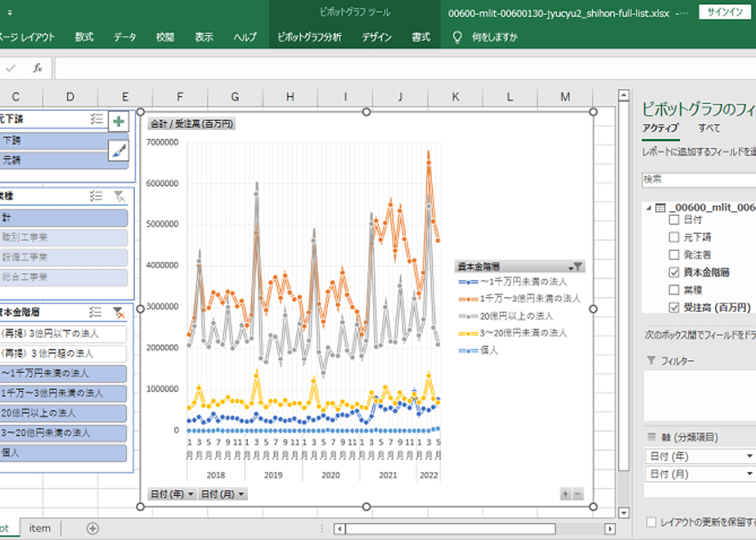Viewport: 756px width, 540px height.
Task: Open the 校閲 ribbon tab
Action: tap(165, 37)
